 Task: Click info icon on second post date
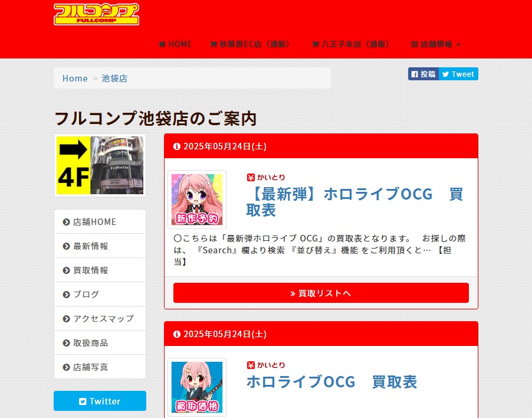pyautogui.click(x=177, y=334)
